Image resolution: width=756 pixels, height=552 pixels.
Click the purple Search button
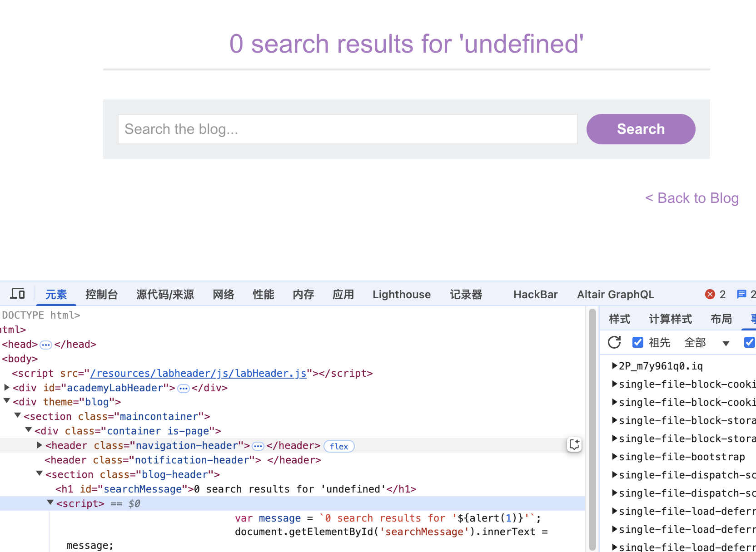pos(640,129)
